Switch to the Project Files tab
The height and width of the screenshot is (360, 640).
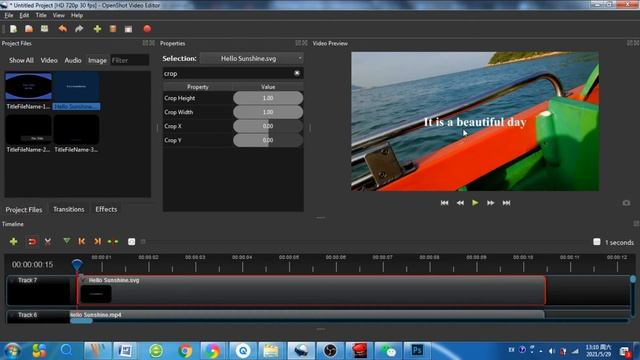24,209
